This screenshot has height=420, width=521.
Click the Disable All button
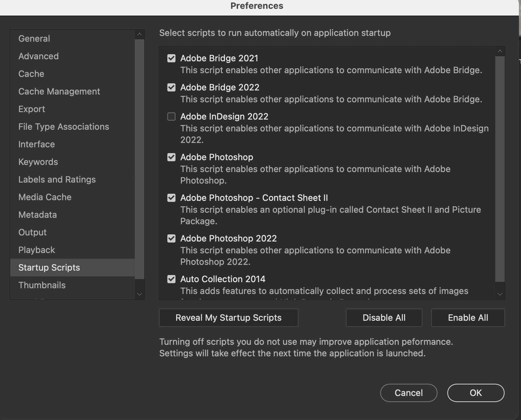[384, 318]
